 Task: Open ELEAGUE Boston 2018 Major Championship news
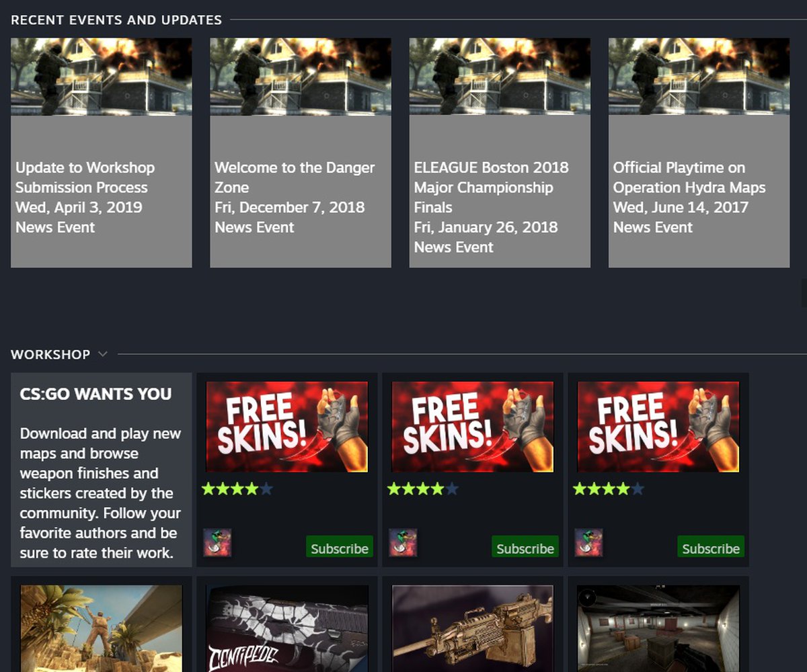[x=499, y=153]
